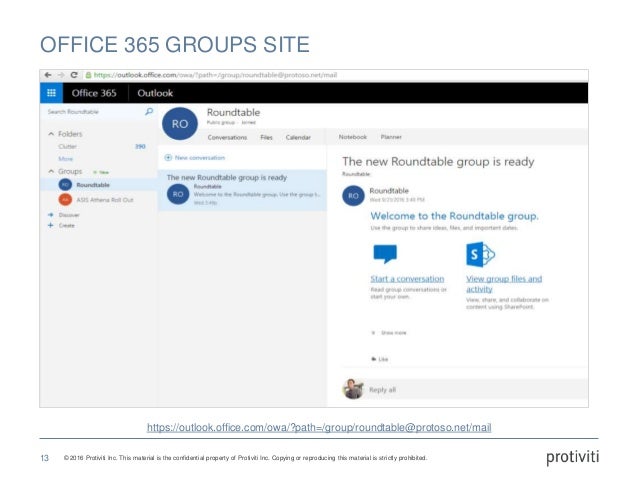This screenshot has width=638, height=479.
Task: Expand message with Show more arrow
Action: (x=374, y=332)
